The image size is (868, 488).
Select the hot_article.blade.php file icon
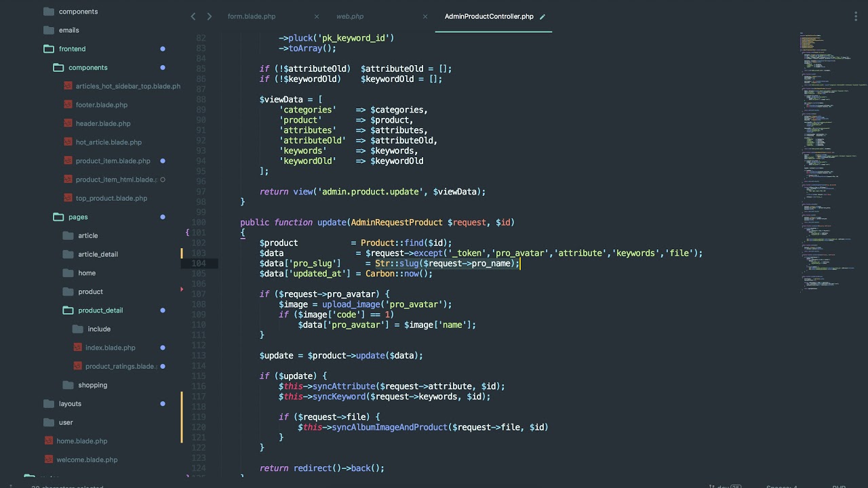point(68,142)
